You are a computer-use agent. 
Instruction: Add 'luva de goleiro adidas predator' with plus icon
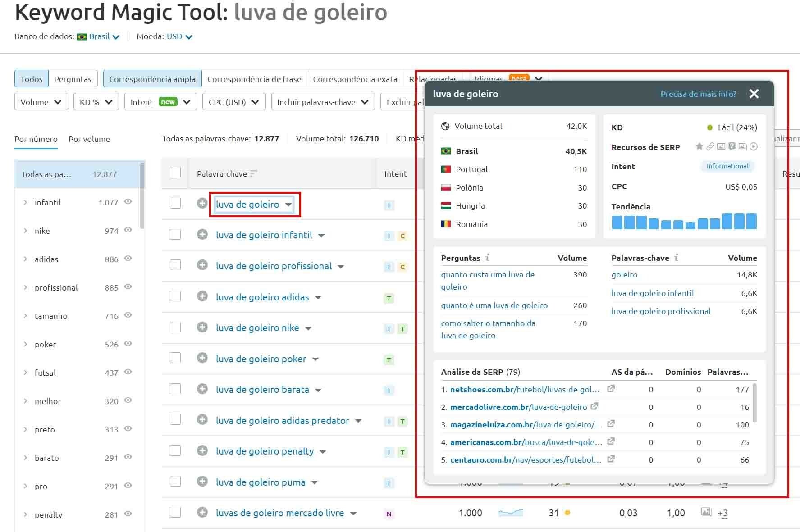(x=202, y=420)
